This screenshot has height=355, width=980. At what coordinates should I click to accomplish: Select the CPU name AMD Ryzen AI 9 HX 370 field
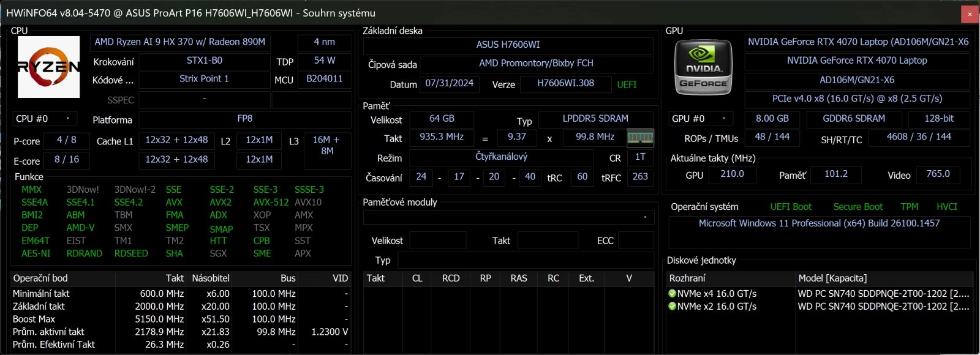pyautogui.click(x=180, y=42)
